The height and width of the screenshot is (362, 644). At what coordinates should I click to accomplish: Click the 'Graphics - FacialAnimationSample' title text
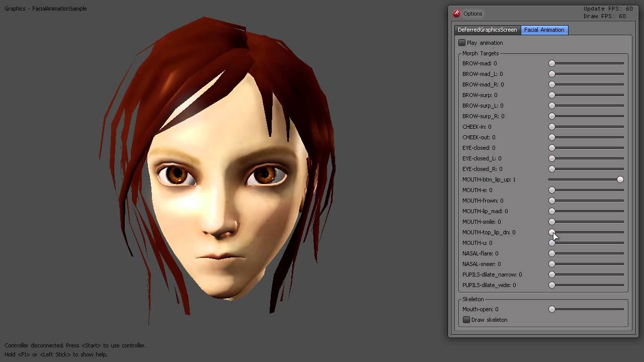(46, 9)
